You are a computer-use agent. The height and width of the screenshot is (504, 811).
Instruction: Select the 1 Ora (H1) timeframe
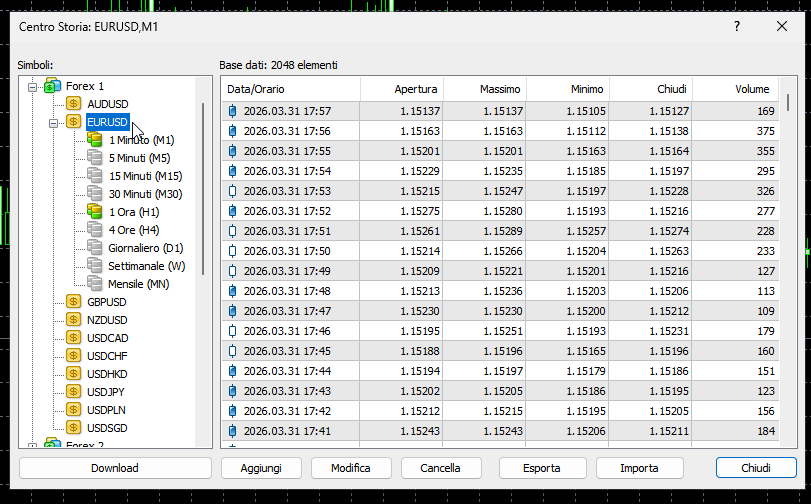tap(134, 212)
